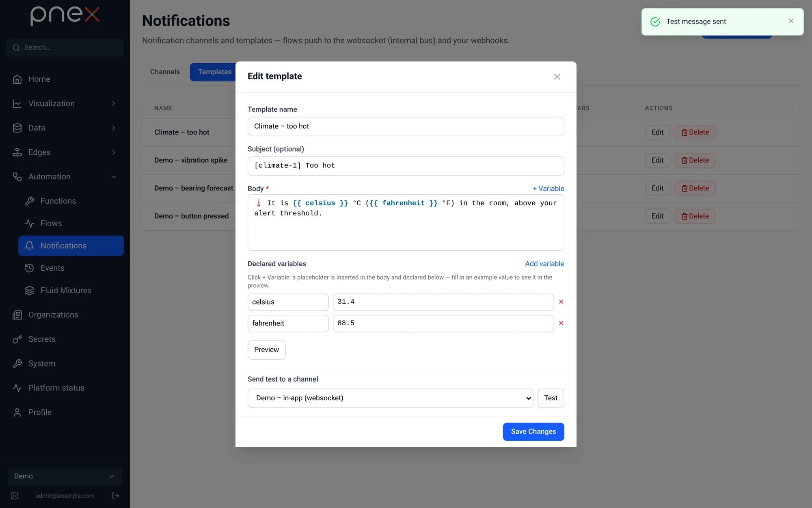Click the Events history icon
This screenshot has height=508, width=812.
point(29,268)
